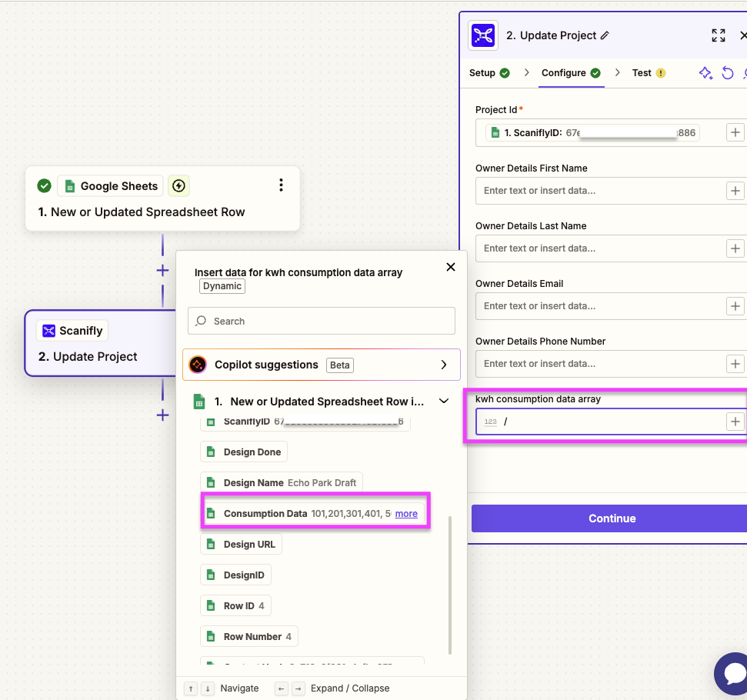
Task: Switch to the Setup tab
Action: click(x=489, y=73)
